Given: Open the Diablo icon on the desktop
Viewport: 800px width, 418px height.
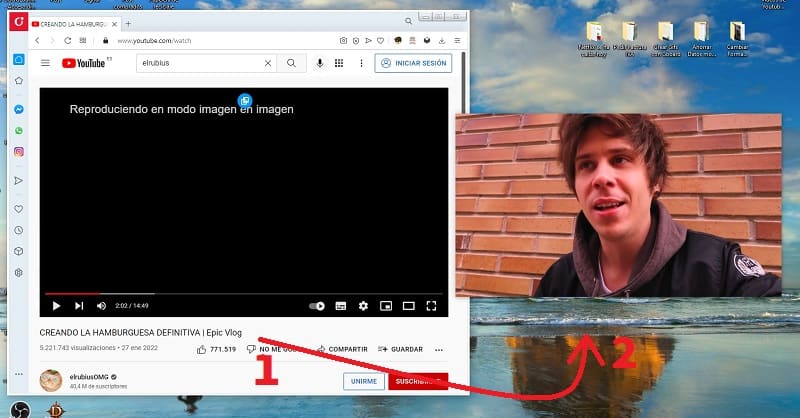Looking at the screenshot, I should pyautogui.click(x=56, y=410).
